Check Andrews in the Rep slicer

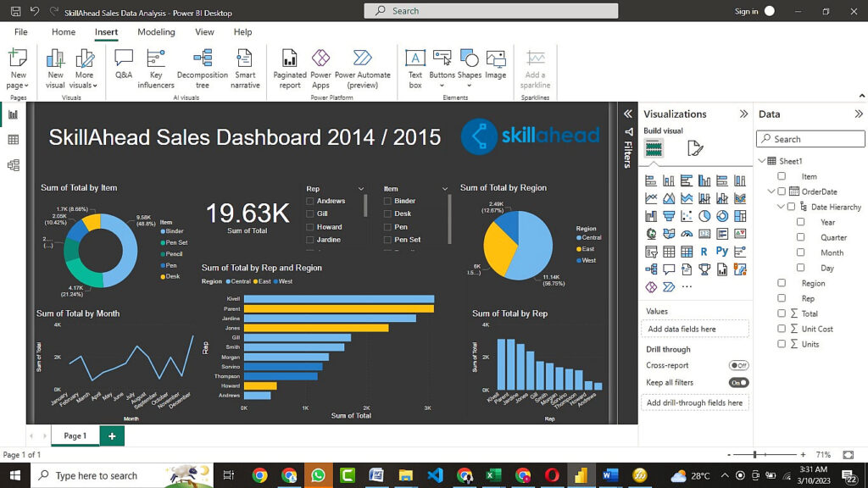pyautogui.click(x=310, y=201)
